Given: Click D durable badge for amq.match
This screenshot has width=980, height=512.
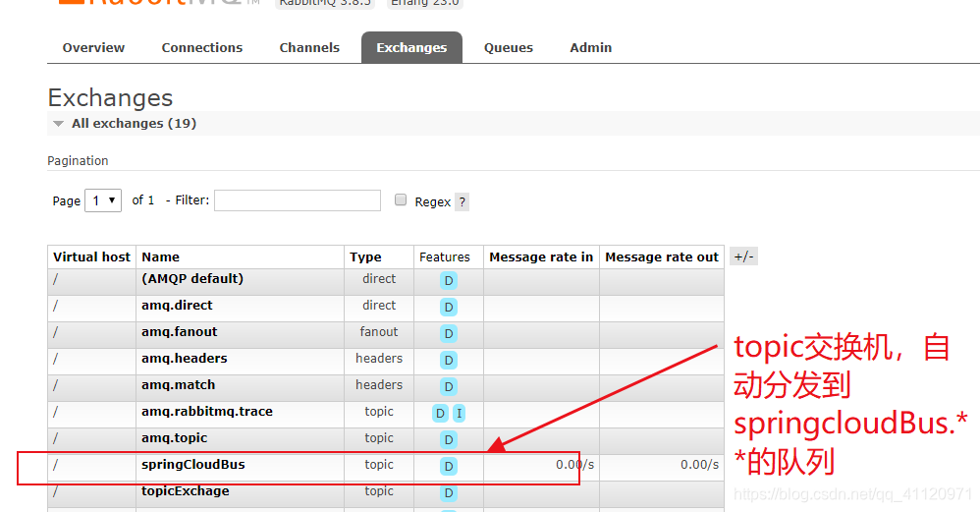Looking at the screenshot, I should tap(448, 387).
